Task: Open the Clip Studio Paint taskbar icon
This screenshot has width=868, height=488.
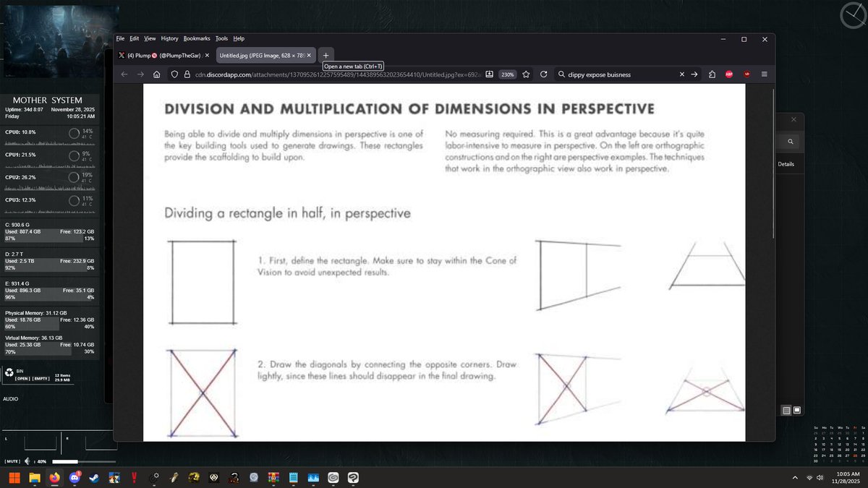Action: (x=353, y=478)
